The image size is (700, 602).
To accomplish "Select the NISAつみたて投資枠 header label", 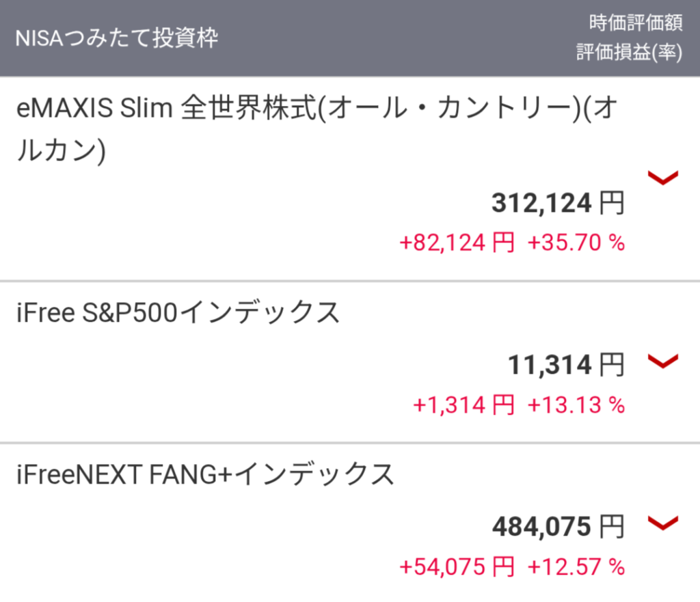I will coord(117,38).
